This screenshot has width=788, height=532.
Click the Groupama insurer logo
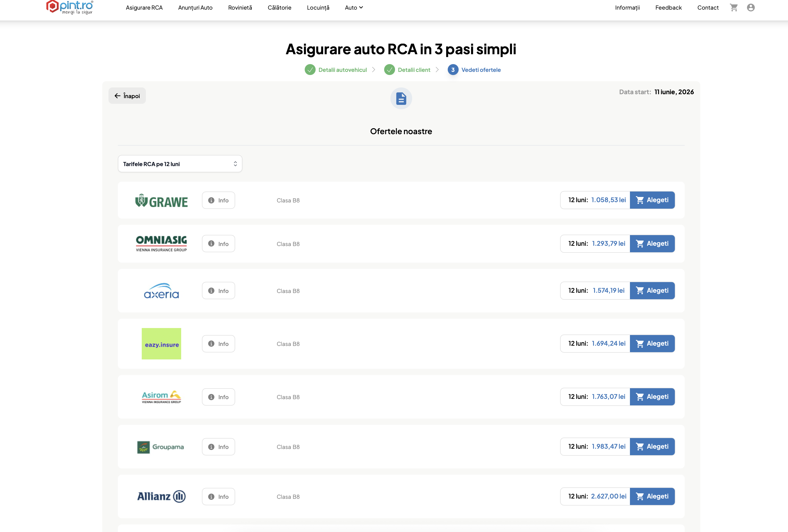(x=160, y=447)
